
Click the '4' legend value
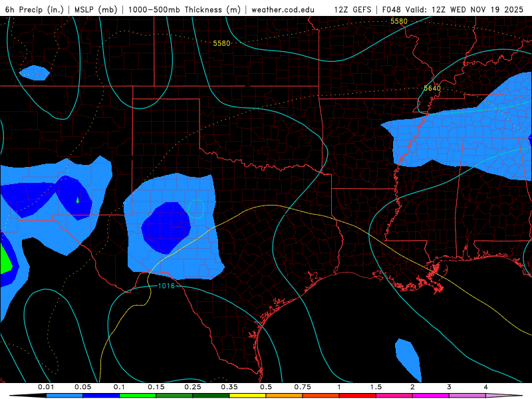point(486,387)
